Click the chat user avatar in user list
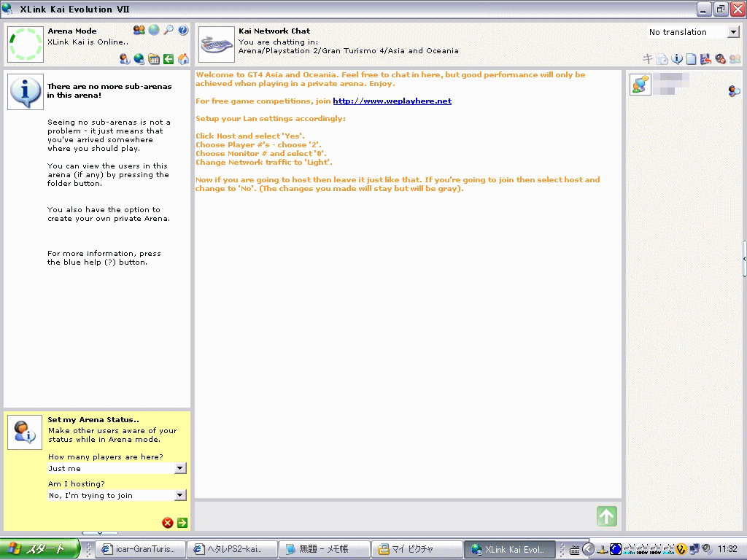 (640, 85)
